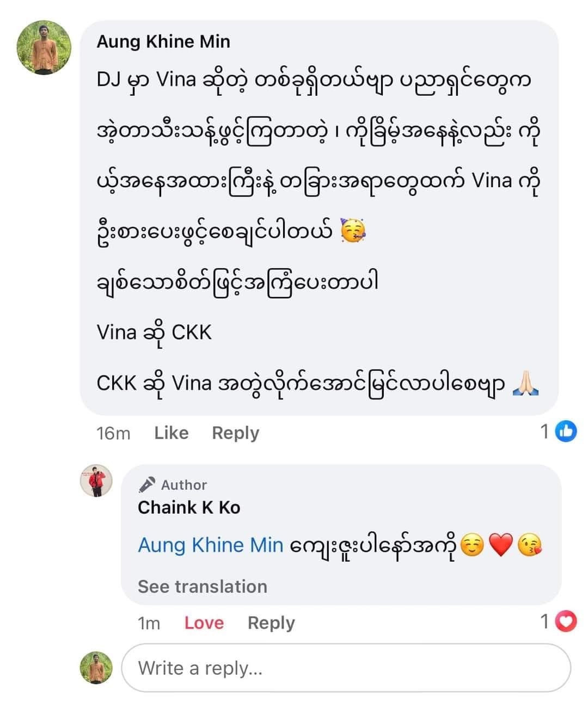Reply to Aung Khine Min's comment
Image resolution: width=588 pixels, height=714 pixels.
click(x=235, y=433)
